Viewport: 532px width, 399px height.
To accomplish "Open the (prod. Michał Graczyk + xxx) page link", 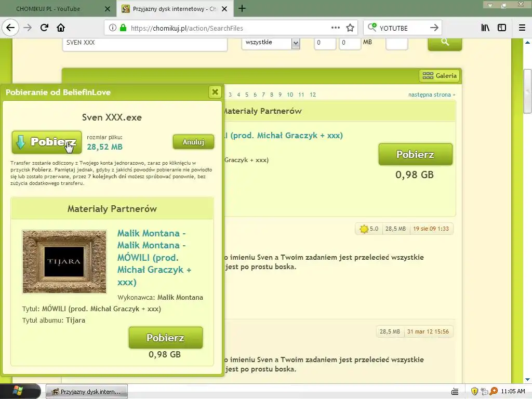I will pos(283,136).
